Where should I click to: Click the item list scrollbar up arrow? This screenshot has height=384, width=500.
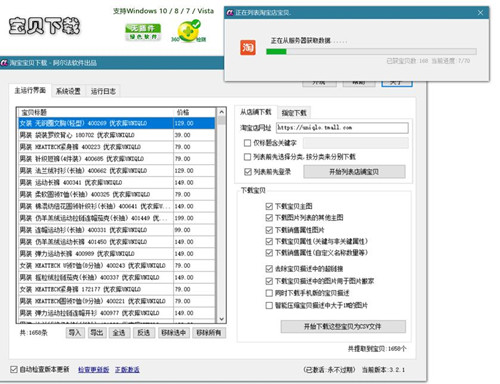pyautogui.click(x=222, y=112)
